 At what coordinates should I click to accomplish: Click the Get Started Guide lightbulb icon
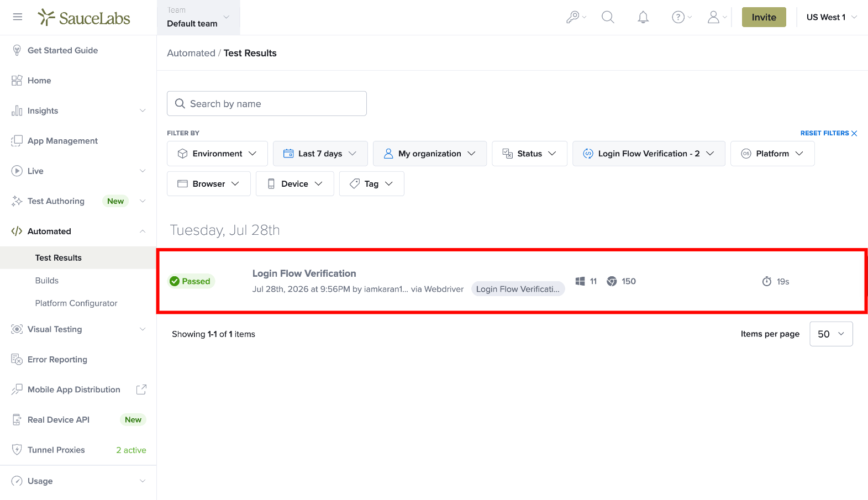[x=17, y=50]
